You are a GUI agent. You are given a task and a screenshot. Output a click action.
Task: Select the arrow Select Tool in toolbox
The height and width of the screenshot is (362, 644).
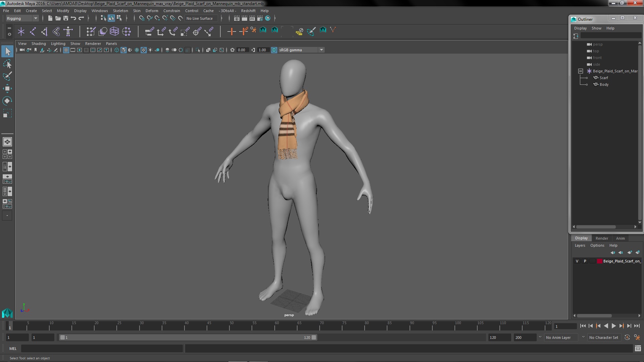pos(7,51)
